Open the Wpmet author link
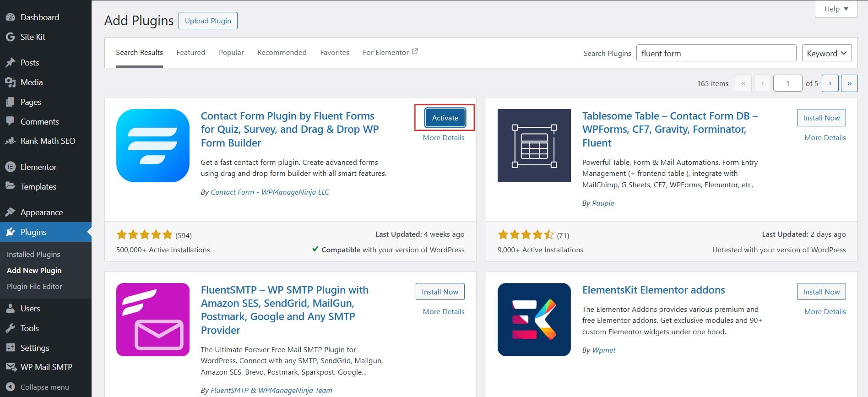Image resolution: width=868 pixels, height=397 pixels. click(604, 350)
